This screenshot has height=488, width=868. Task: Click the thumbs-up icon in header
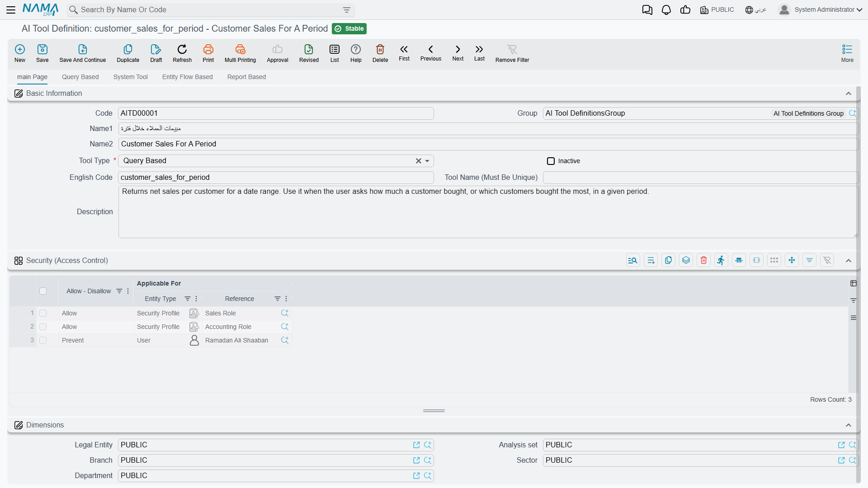(x=685, y=9)
